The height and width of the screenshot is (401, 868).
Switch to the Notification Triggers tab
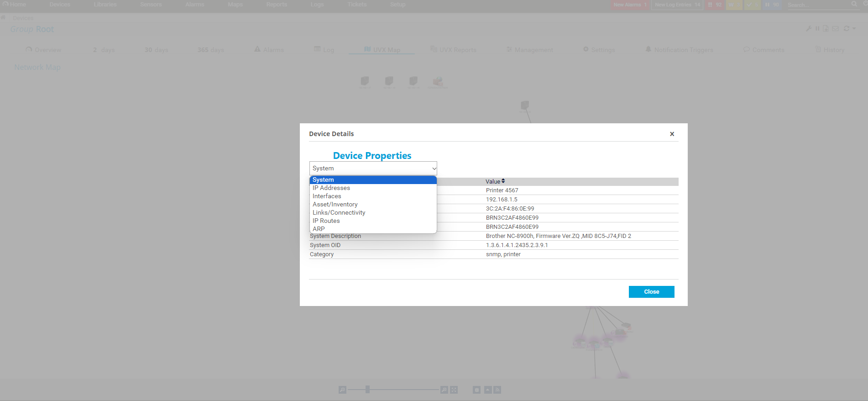coord(679,50)
